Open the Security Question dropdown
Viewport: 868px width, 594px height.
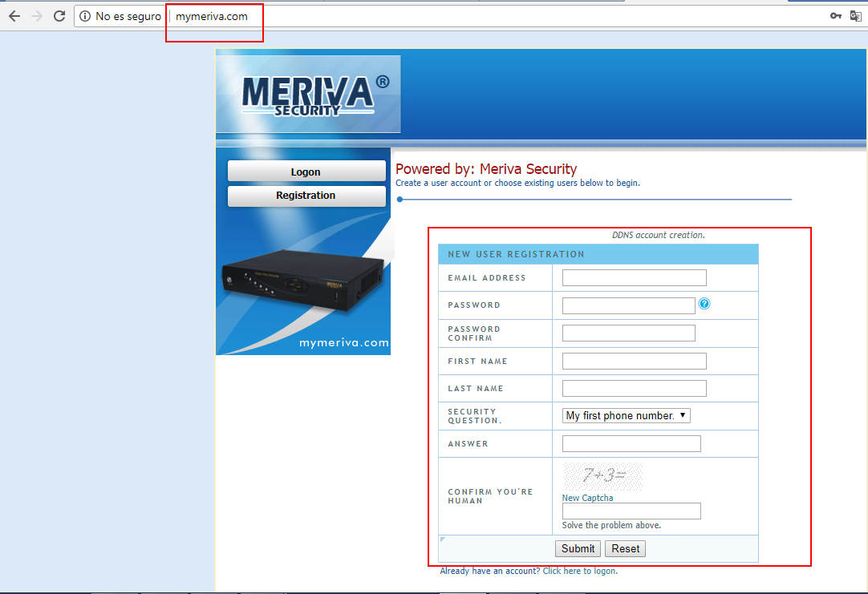(626, 415)
